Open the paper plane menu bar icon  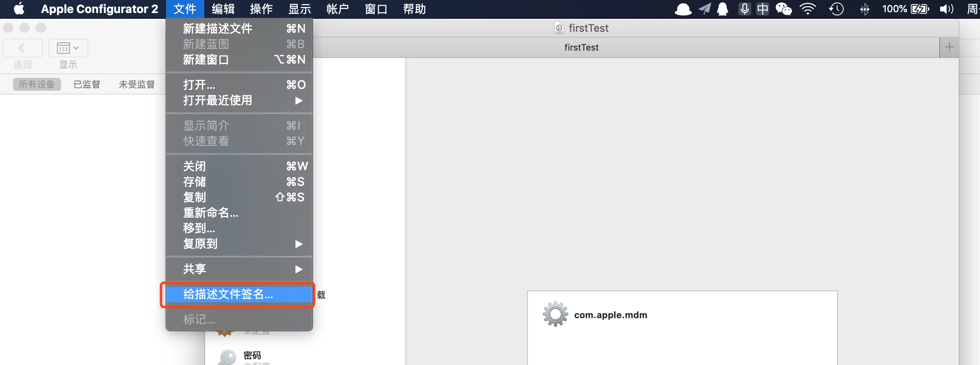pos(704,9)
